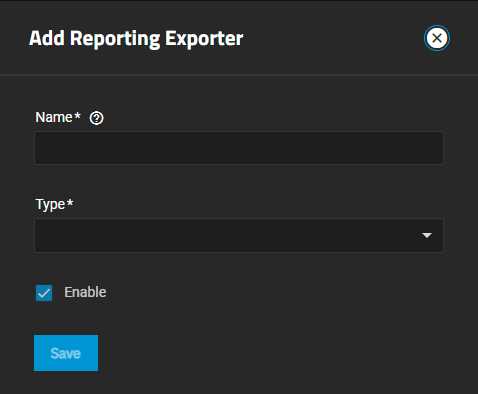Click the blue Save button
Viewport: 478px width, 394px height.
[x=66, y=353]
